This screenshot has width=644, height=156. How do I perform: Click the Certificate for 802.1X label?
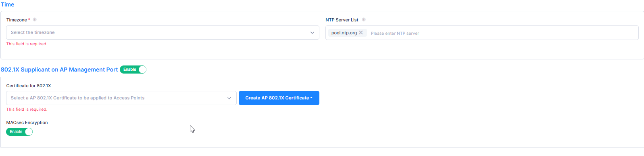pyautogui.click(x=29, y=86)
